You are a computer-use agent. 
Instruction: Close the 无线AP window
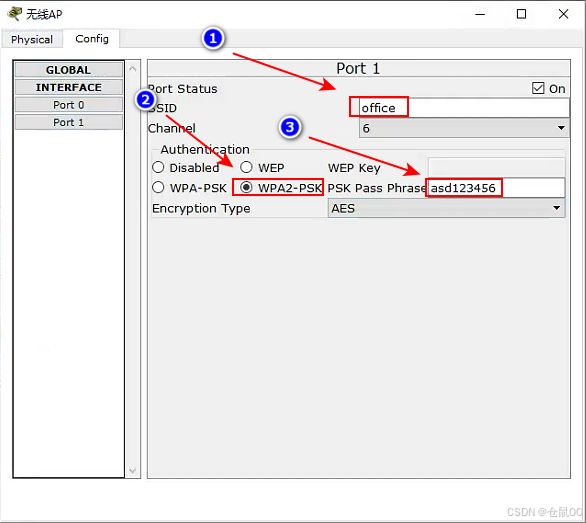coord(563,14)
